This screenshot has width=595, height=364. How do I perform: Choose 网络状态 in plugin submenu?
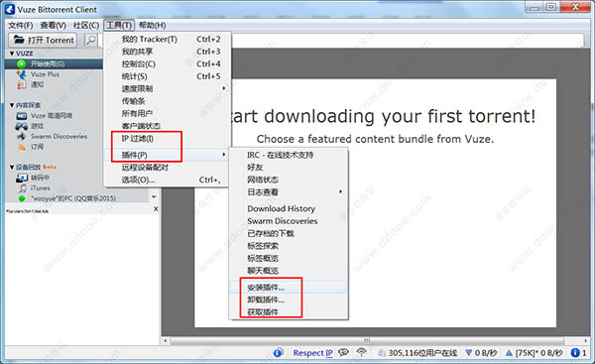tap(289, 180)
